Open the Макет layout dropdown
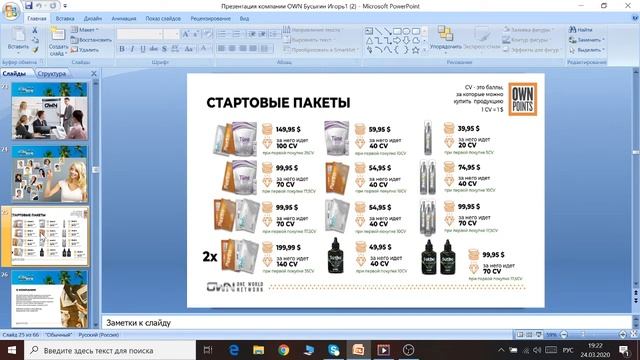640x360 pixels. (x=84, y=30)
